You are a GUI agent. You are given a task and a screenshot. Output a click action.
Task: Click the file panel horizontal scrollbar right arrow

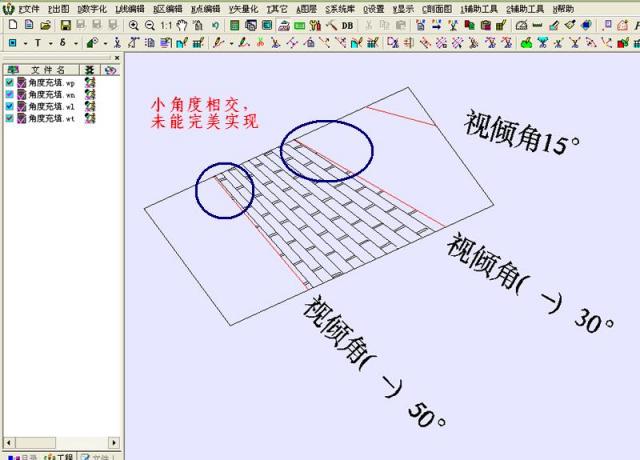point(114,442)
